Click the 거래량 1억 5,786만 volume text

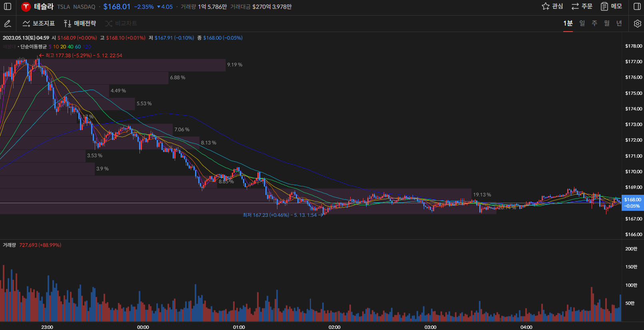[x=204, y=7]
